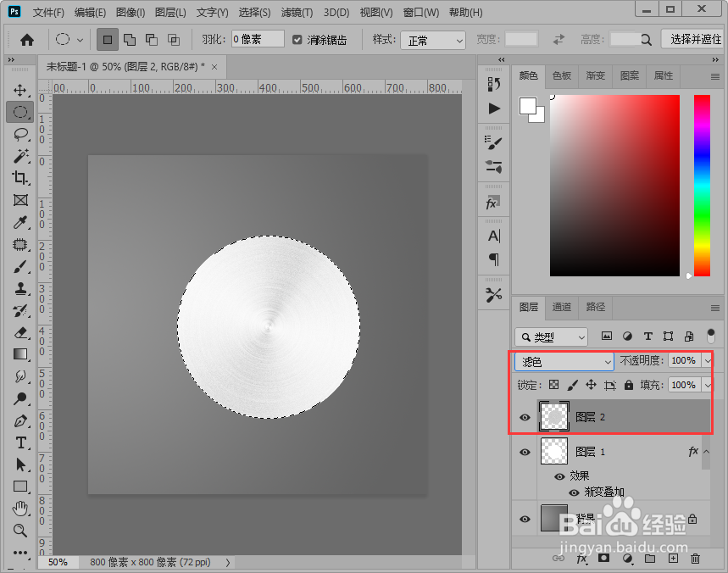
Task: Toggle lock transparent pixels
Action: [x=553, y=385]
